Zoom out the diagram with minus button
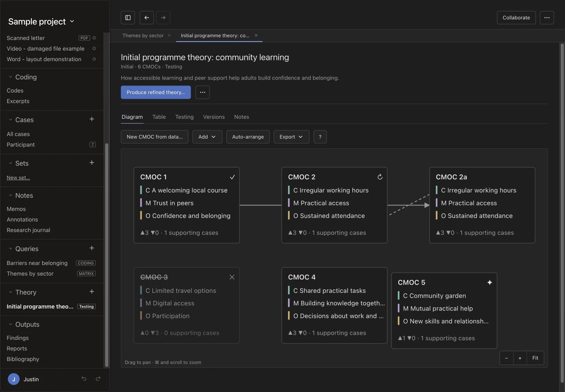The height and width of the screenshot is (392, 565). pyautogui.click(x=507, y=358)
